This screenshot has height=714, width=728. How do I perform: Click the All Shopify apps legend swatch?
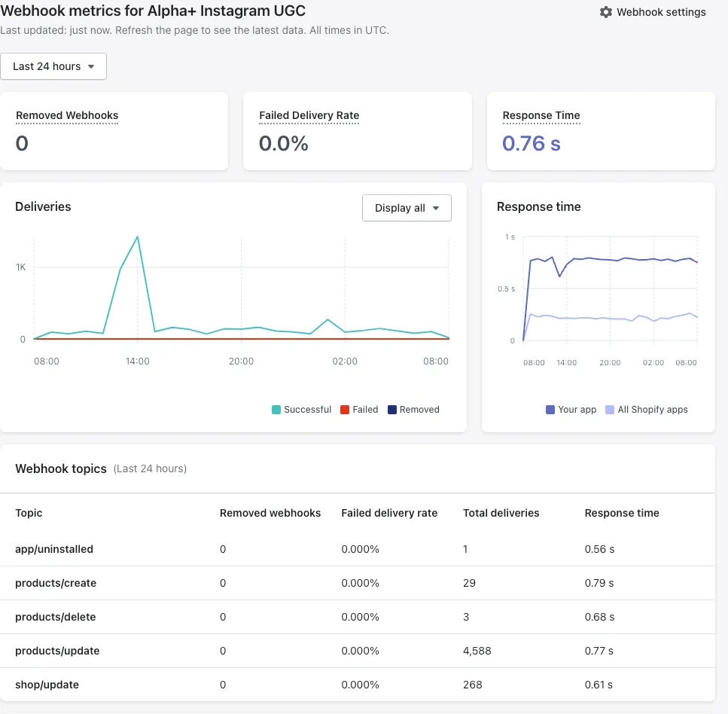click(610, 410)
